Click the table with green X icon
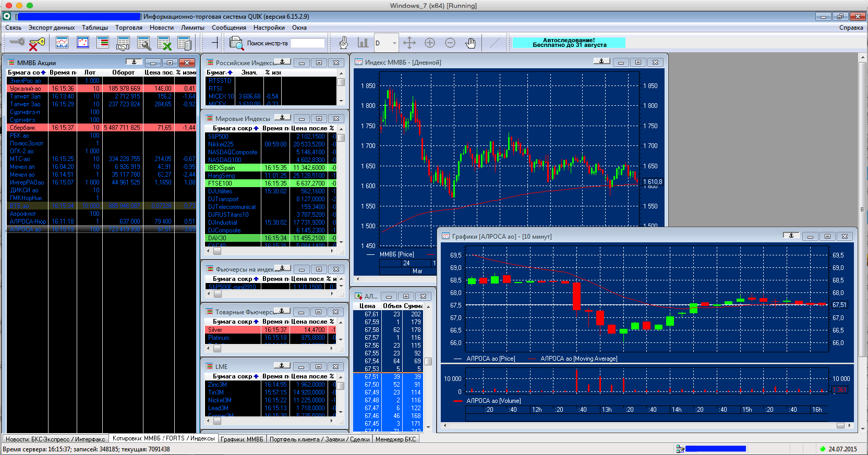868x455 pixels. [164, 43]
